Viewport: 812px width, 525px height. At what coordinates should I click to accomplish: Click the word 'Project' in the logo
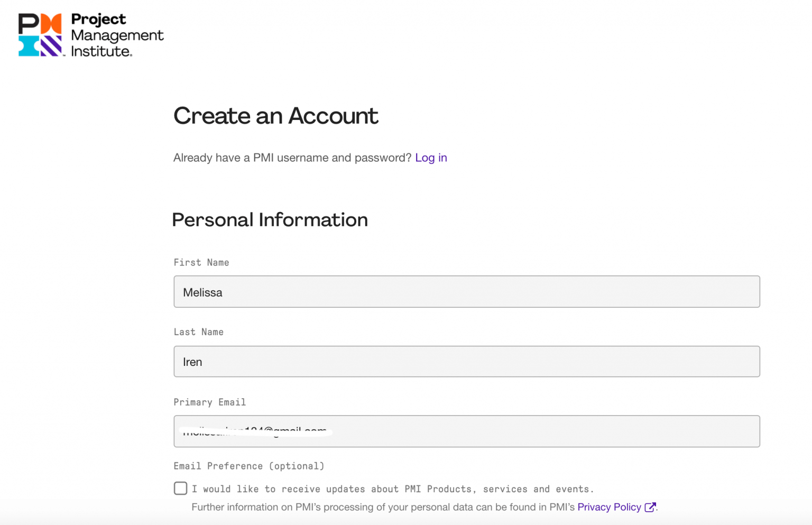(x=99, y=19)
